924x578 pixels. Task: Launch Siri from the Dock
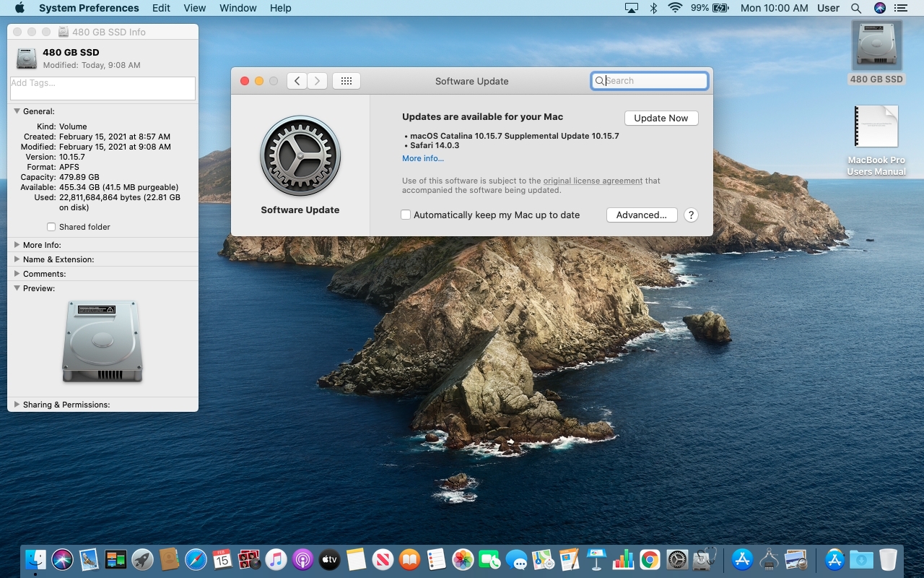[63, 559]
